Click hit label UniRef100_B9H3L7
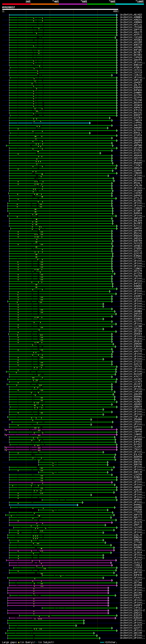This screenshot has height=644, width=146. pyautogui.click(x=131, y=133)
